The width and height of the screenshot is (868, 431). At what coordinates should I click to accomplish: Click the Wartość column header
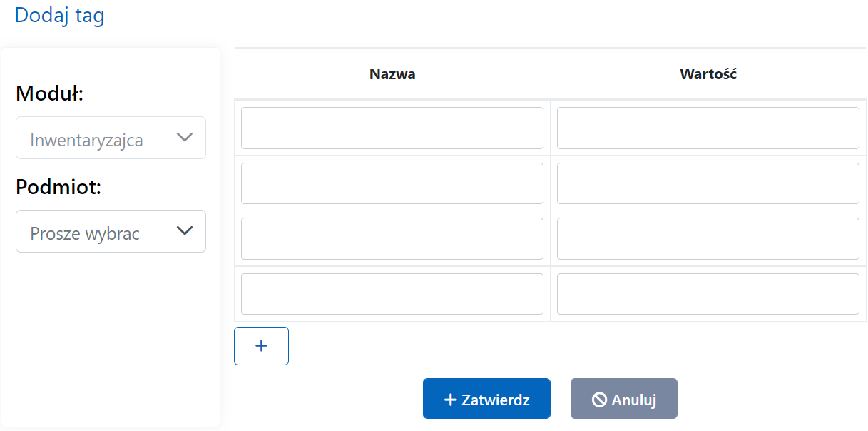pos(708,74)
